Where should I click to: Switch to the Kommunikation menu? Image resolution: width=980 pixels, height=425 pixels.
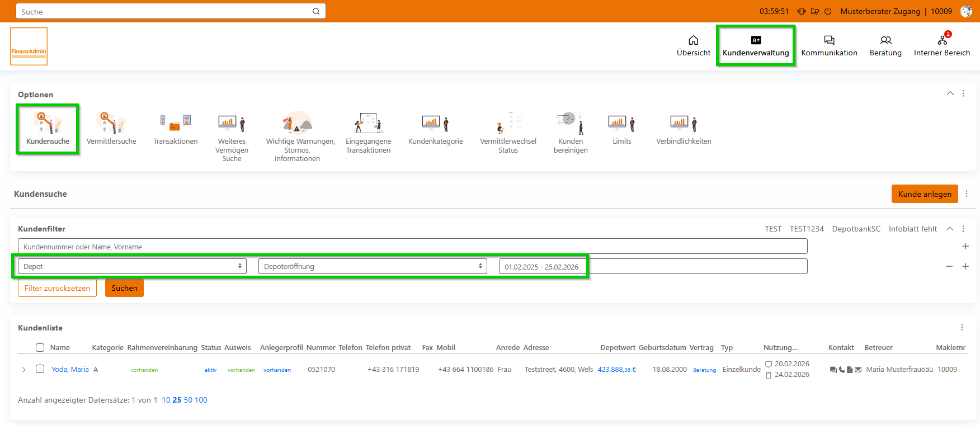click(x=829, y=46)
